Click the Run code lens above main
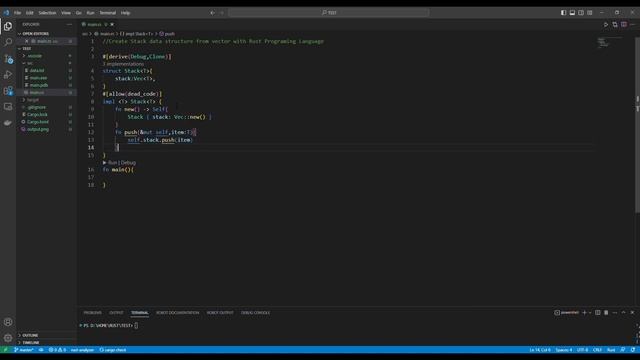The image size is (640, 360). coord(112,162)
